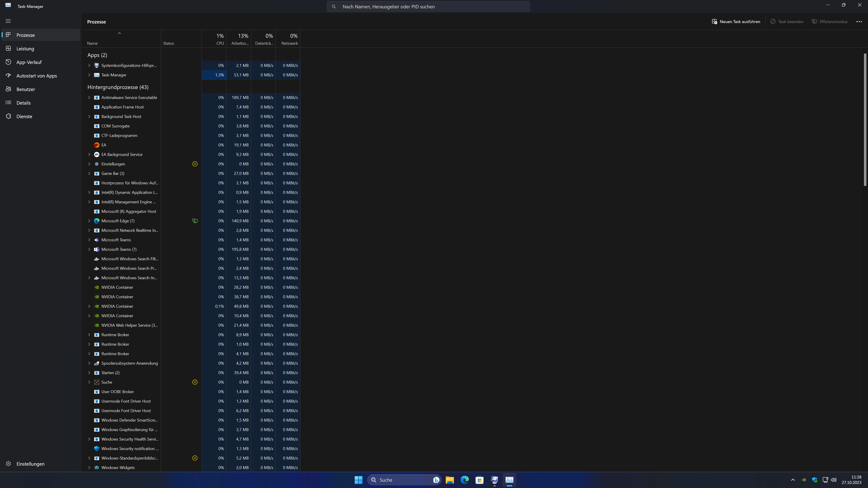Open the Benutzer users icon
The image size is (868, 488).
[x=8, y=89]
